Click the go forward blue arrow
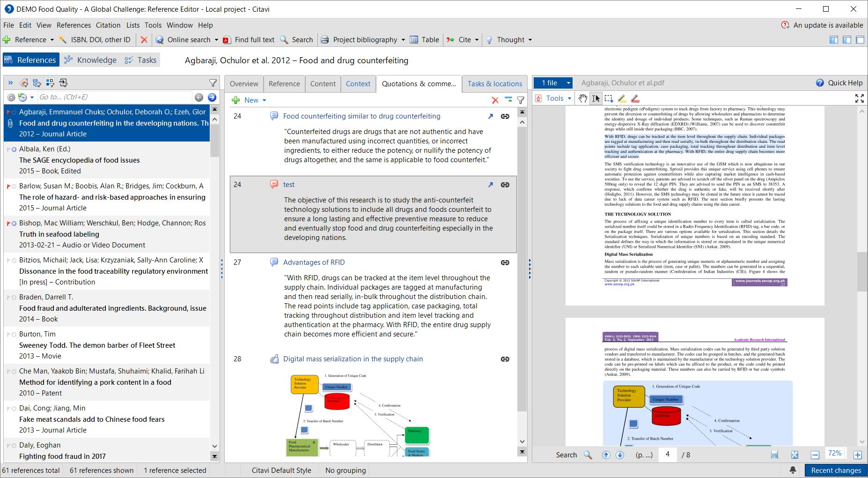868x478 pixels. click(212, 97)
